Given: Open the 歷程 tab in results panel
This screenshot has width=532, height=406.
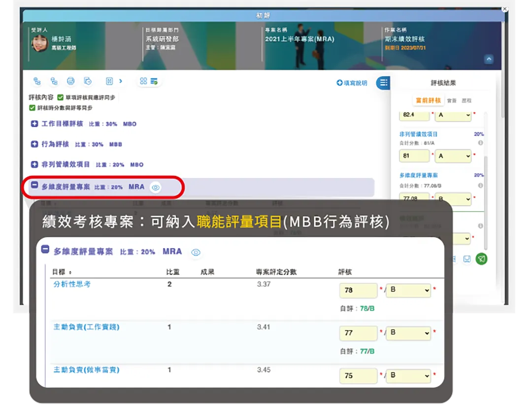Looking at the screenshot, I should click(x=466, y=100).
